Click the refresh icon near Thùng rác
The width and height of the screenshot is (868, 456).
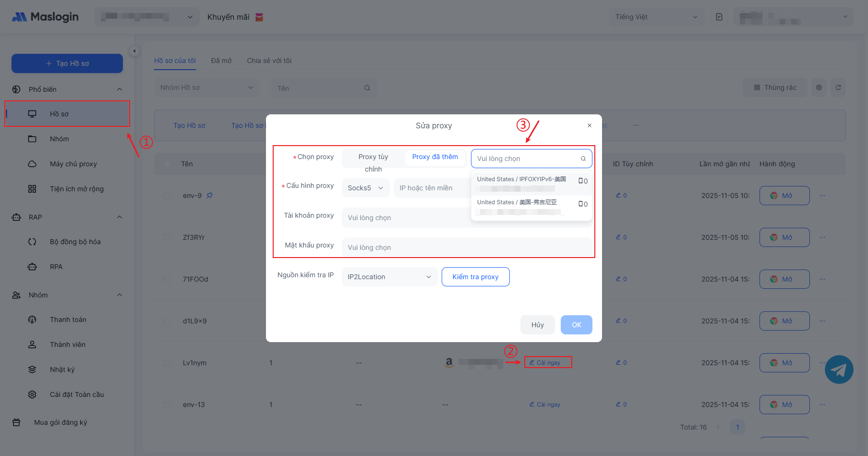tap(838, 87)
